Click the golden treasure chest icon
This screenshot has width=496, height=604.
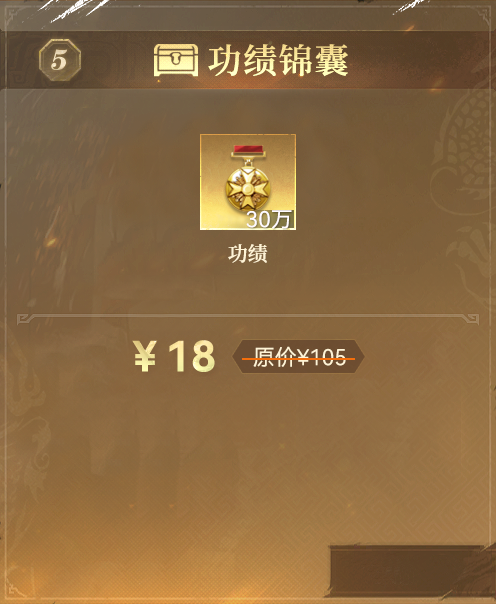click(x=176, y=60)
